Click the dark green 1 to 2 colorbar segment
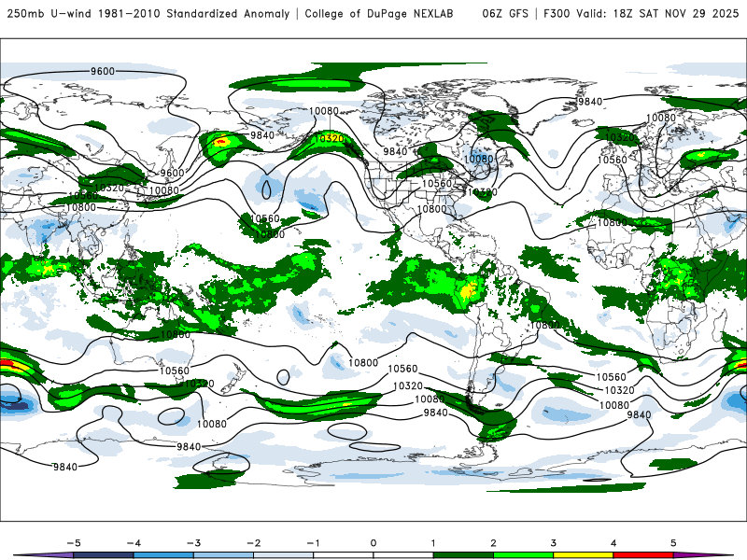The height and width of the screenshot is (560, 747). pos(463,555)
